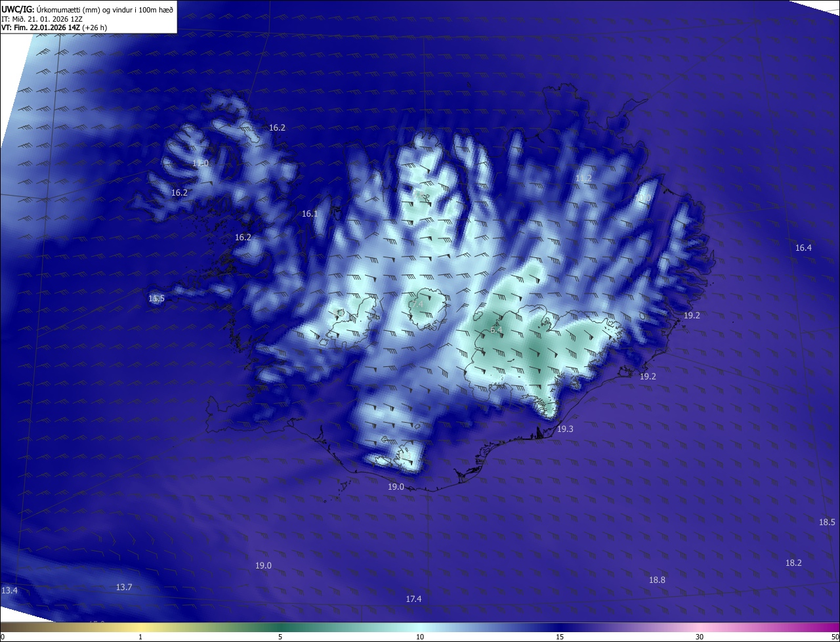
Task: Click the 11.5 value label
Action: point(156,299)
